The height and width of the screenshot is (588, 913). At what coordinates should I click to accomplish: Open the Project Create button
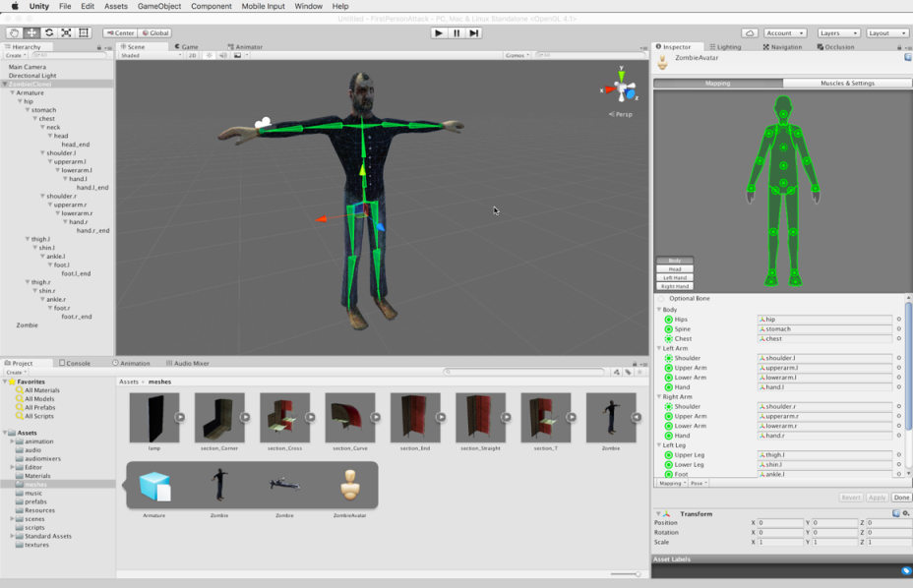click(x=16, y=372)
